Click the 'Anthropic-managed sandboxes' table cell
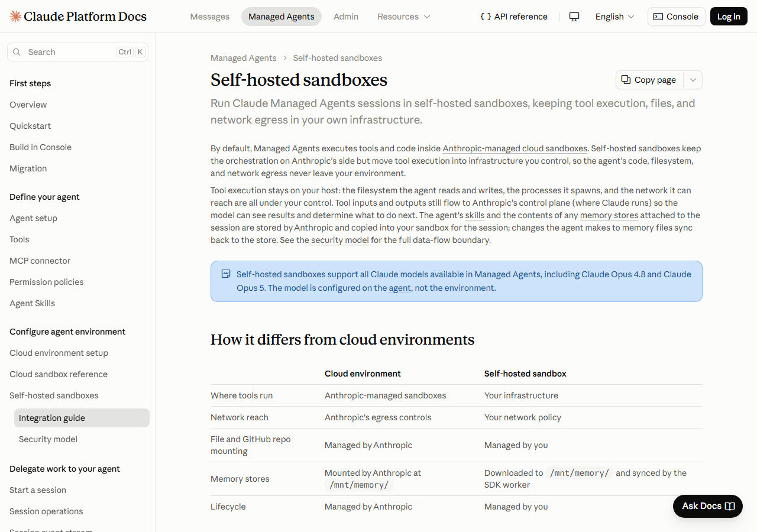The height and width of the screenshot is (532, 757). pos(386,395)
